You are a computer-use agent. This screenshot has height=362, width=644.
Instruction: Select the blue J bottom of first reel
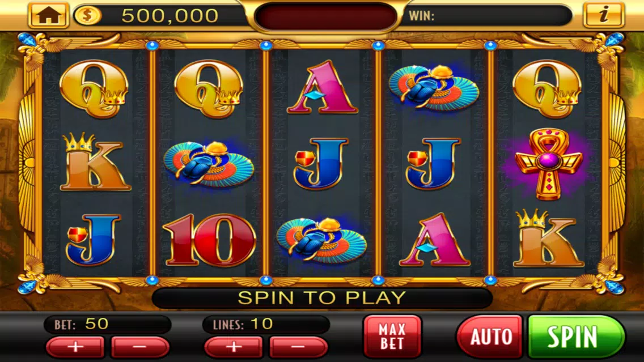[94, 240]
